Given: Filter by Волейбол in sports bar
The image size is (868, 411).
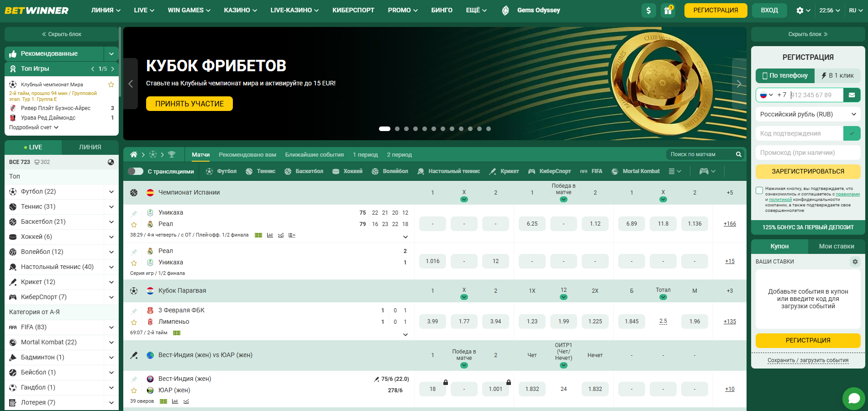Looking at the screenshot, I should pyautogui.click(x=389, y=171).
